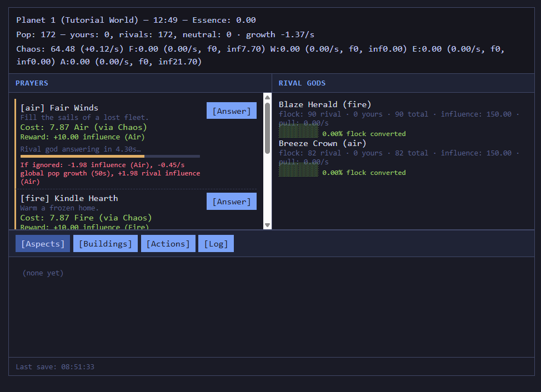The height and width of the screenshot is (392, 541).
Task: Switch to the Actions tab
Action: click(168, 244)
